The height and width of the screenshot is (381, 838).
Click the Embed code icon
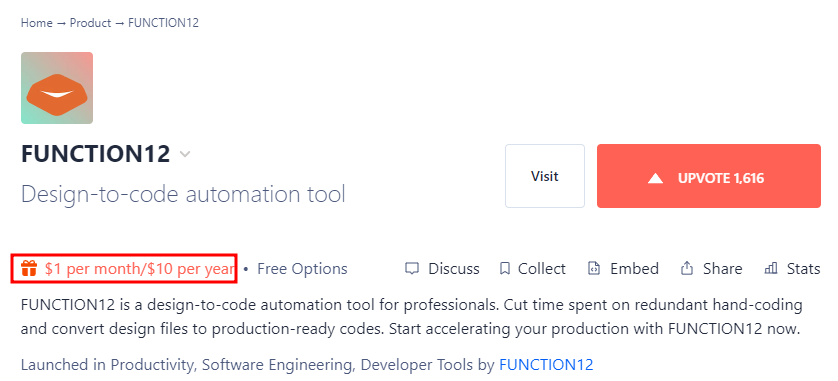click(x=593, y=269)
